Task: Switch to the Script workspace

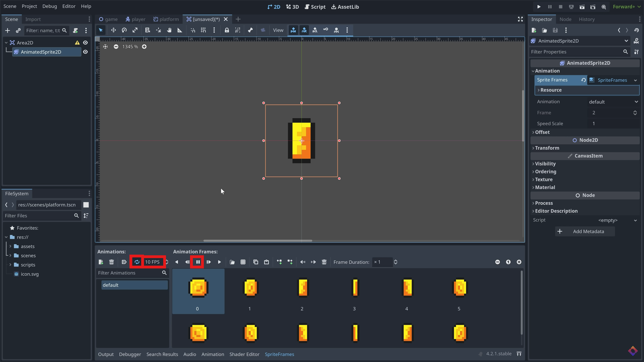Action: (315, 7)
